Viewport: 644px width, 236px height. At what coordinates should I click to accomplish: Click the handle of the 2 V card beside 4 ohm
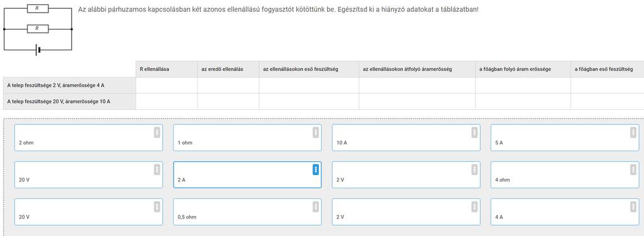pyautogui.click(x=474, y=169)
